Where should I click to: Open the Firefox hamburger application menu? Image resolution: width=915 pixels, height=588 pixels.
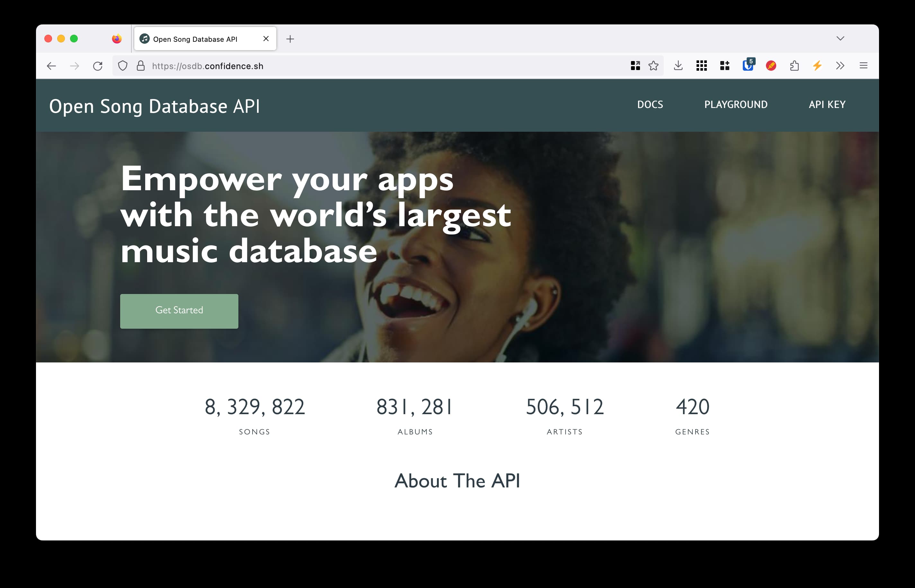click(x=864, y=66)
